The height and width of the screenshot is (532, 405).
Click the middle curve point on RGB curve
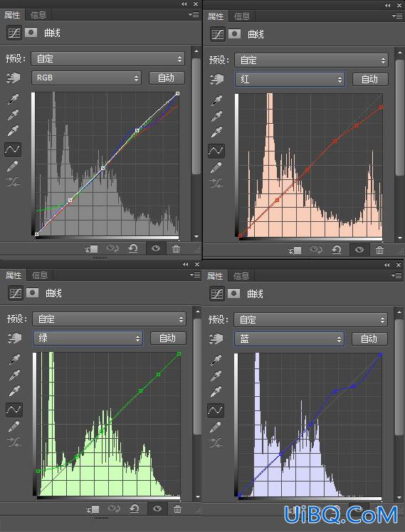coord(103,168)
